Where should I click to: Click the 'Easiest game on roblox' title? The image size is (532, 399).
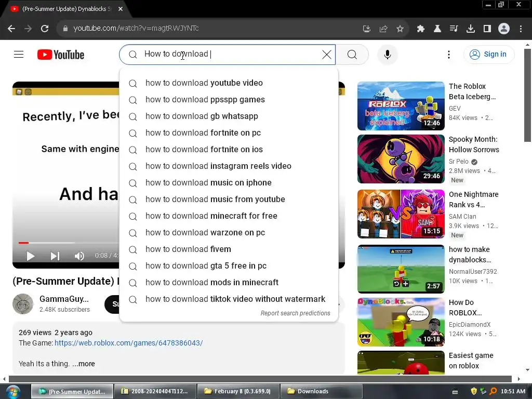click(471, 361)
